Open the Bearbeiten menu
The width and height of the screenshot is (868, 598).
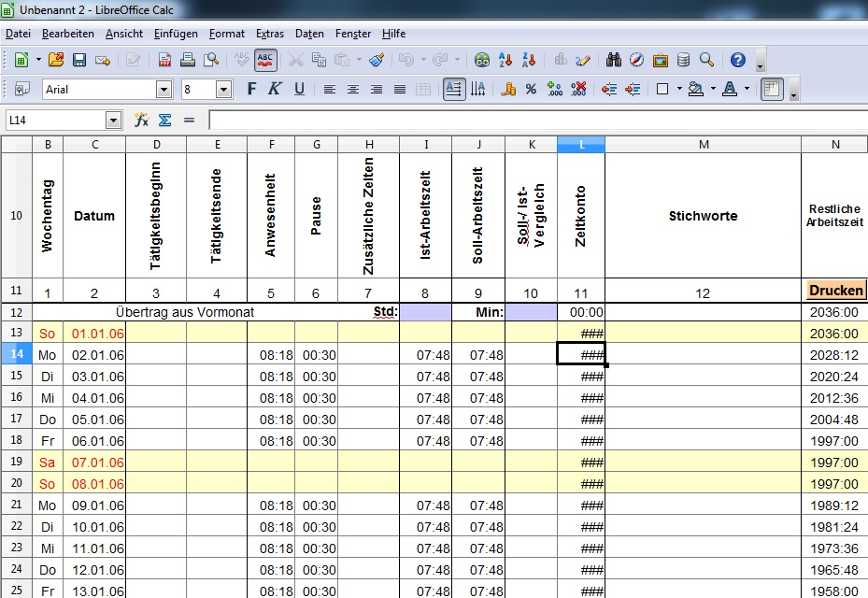point(68,34)
